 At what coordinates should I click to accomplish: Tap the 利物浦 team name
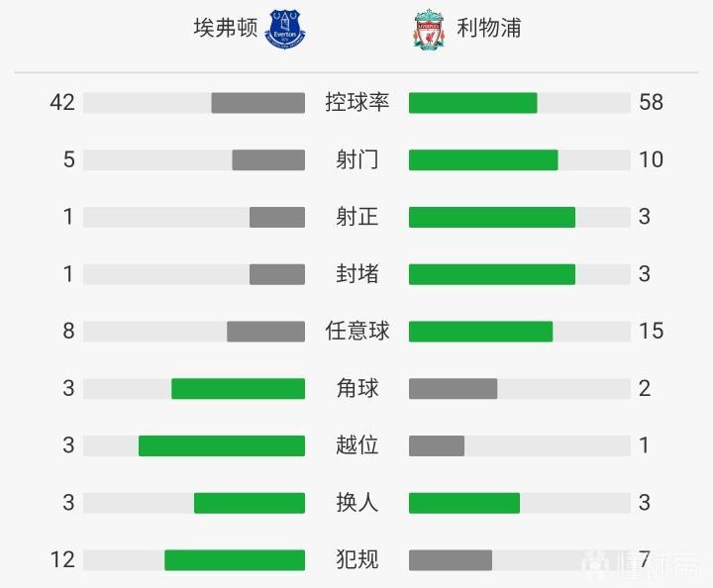pyautogui.click(x=489, y=28)
